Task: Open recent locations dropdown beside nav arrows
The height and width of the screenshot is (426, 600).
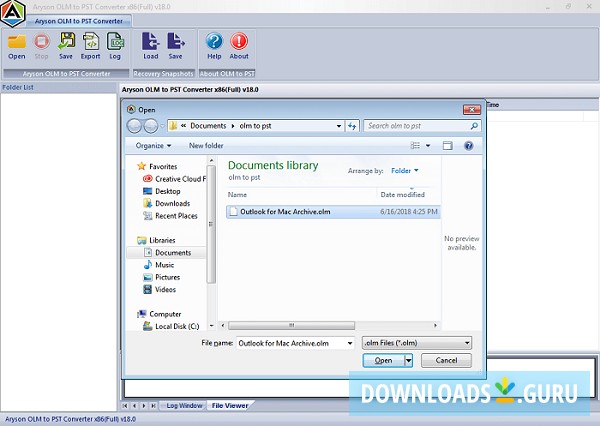Action: pyautogui.click(x=162, y=126)
